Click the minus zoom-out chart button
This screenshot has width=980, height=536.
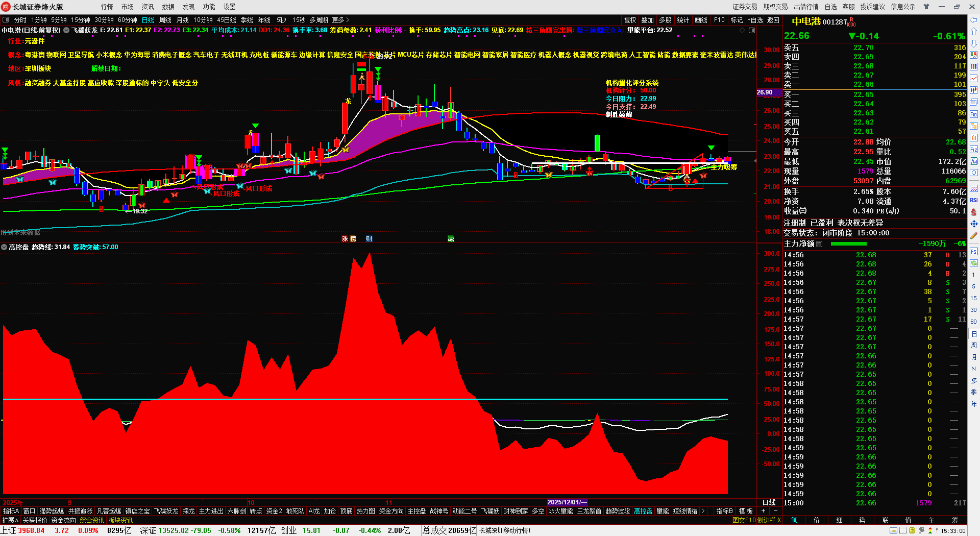pos(776,511)
